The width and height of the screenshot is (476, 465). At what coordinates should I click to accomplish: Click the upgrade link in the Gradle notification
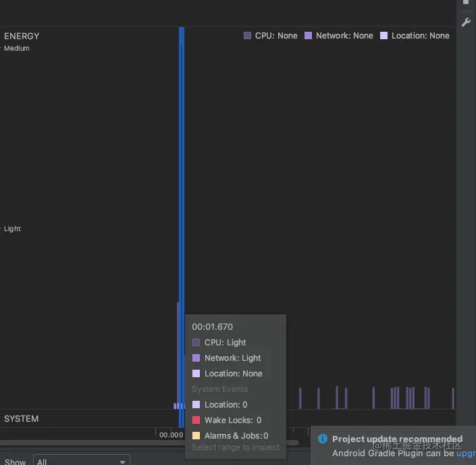(x=466, y=454)
